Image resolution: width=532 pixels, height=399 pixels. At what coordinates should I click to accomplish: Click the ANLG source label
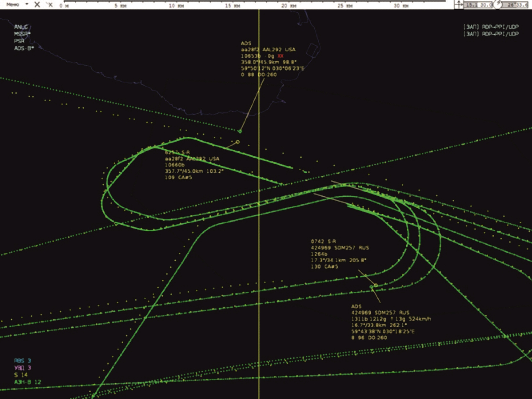[x=21, y=27]
